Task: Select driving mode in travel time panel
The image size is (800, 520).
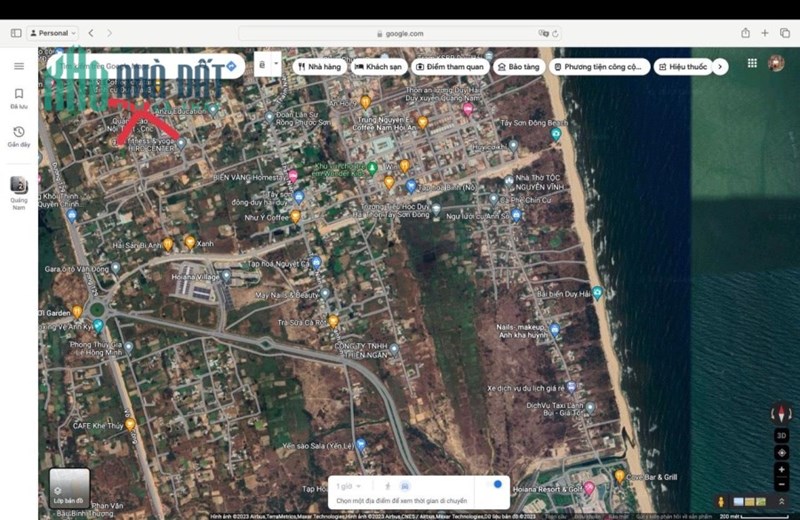Action: click(x=405, y=486)
